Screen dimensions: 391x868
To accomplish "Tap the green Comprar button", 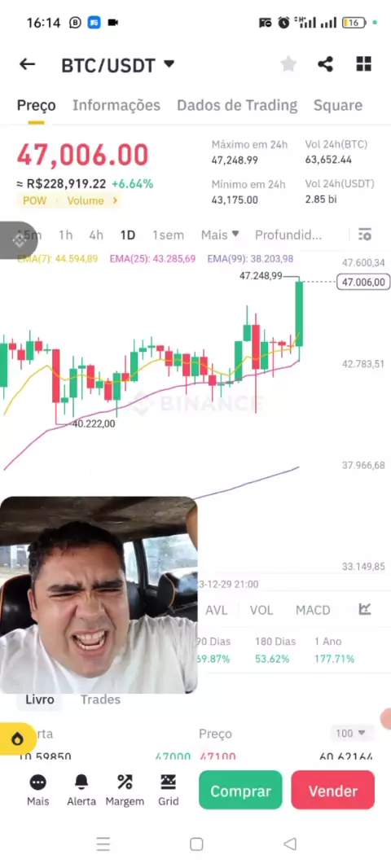I will tap(240, 791).
